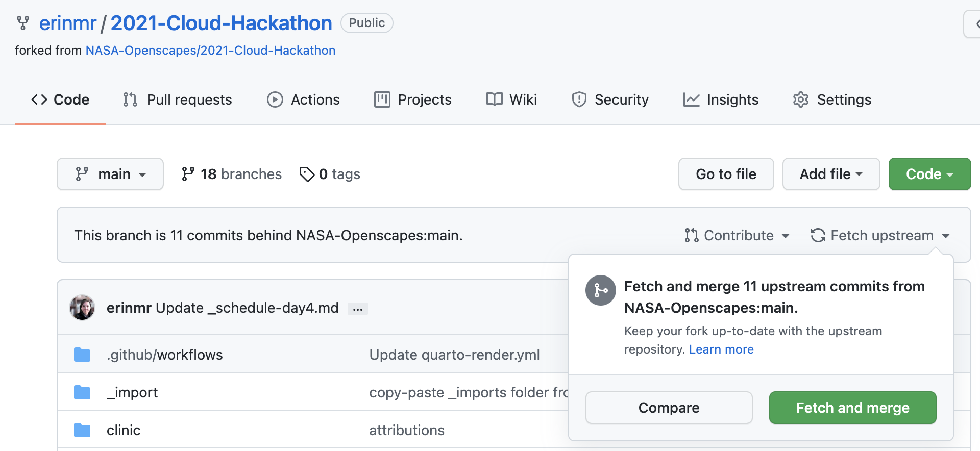980x451 pixels.
Task: Expand the green Code dropdown button
Action: click(x=929, y=174)
